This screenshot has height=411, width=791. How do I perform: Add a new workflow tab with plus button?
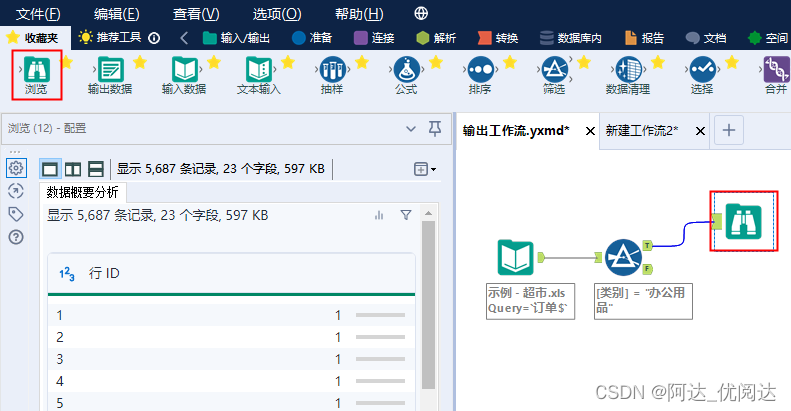pyautogui.click(x=728, y=131)
